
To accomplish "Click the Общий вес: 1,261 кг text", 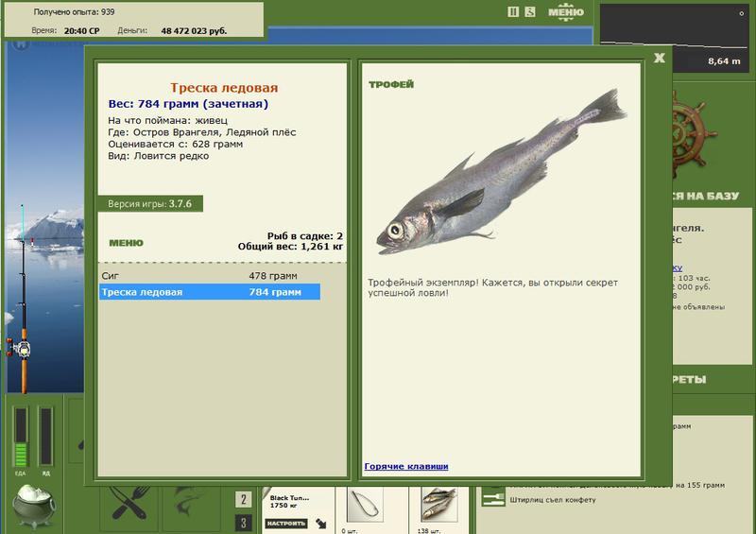I will click(x=291, y=246).
